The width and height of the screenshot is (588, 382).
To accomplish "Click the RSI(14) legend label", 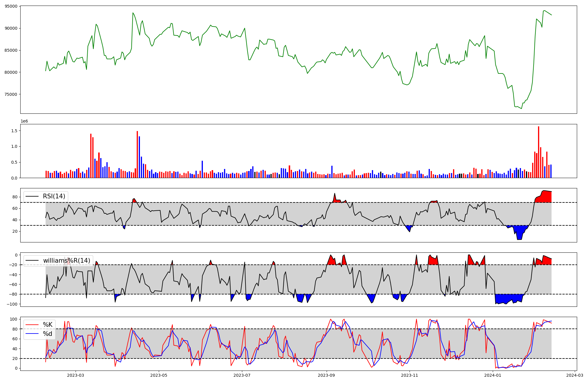I will (54, 196).
